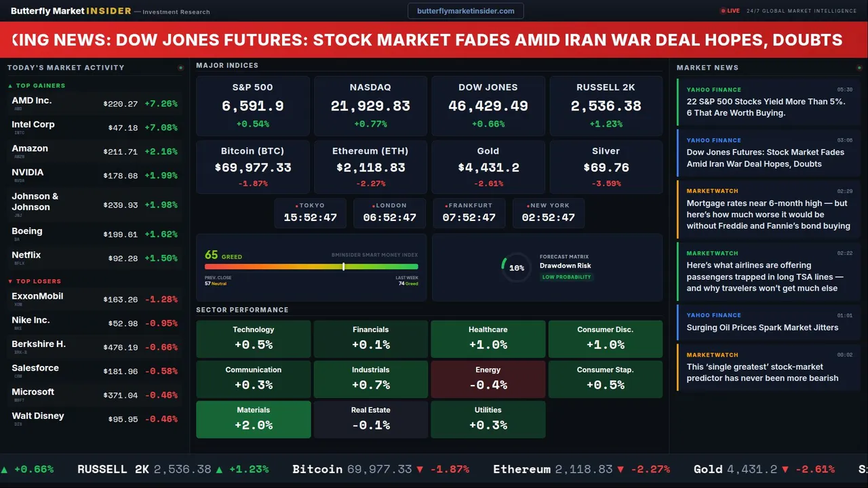Click the Today's Market Activity status dot
The height and width of the screenshot is (488, 868).
point(180,68)
